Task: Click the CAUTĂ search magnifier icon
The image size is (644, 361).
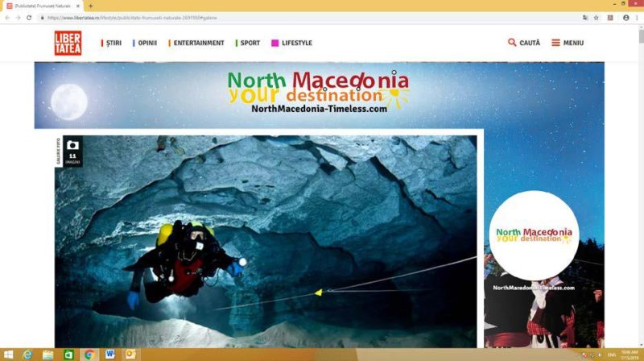Action: point(512,43)
